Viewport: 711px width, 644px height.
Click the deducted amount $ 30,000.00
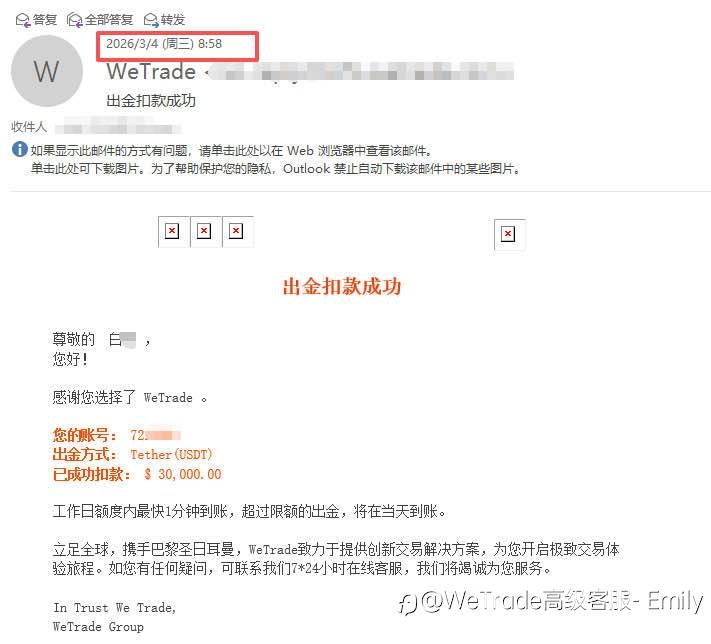(183, 474)
